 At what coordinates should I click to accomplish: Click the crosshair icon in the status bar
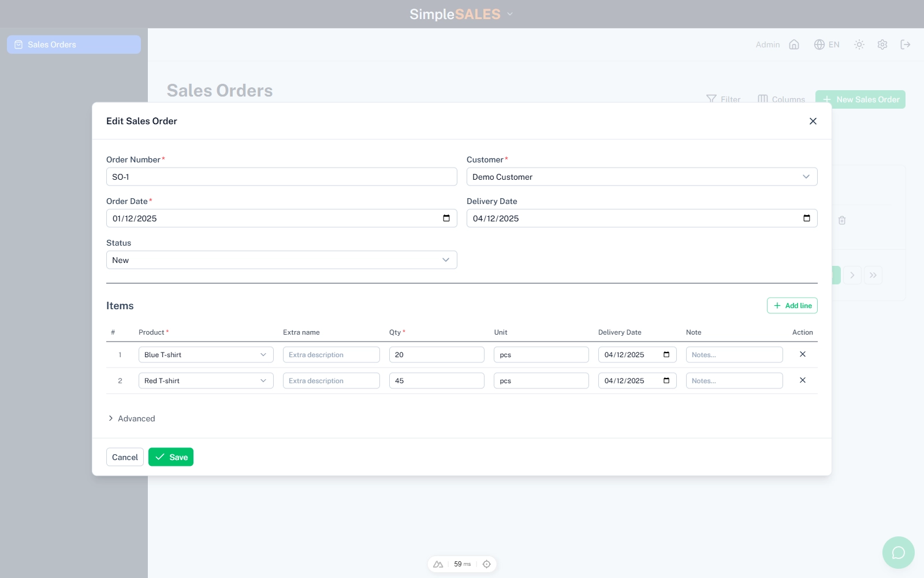pos(487,564)
